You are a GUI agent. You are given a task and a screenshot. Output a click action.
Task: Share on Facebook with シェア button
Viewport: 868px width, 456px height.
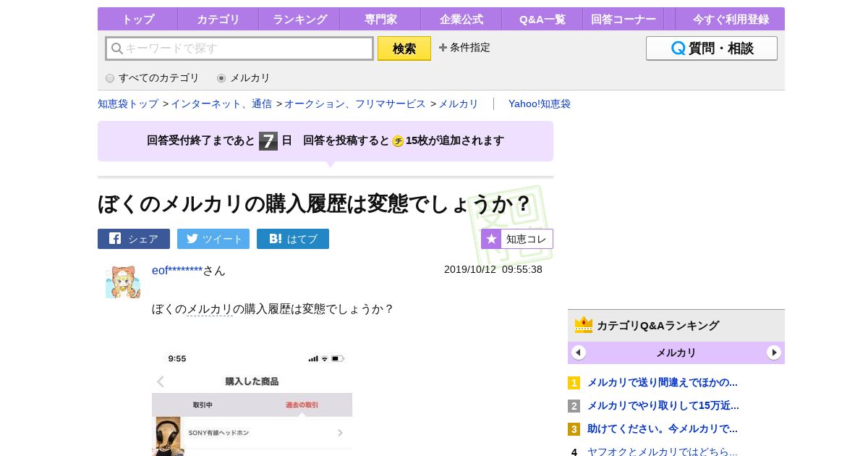[134, 239]
